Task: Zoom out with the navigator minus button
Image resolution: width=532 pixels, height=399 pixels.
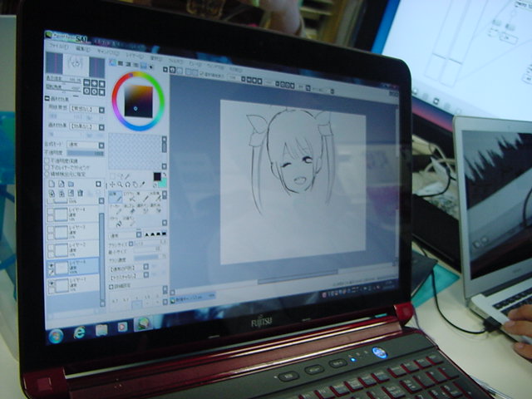Action: click(86, 82)
